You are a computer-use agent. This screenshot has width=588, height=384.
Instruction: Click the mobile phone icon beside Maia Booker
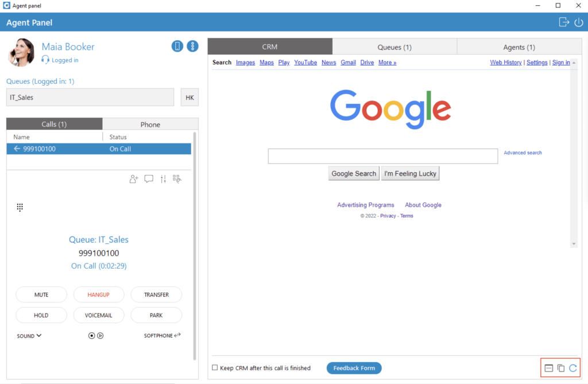[x=177, y=46]
